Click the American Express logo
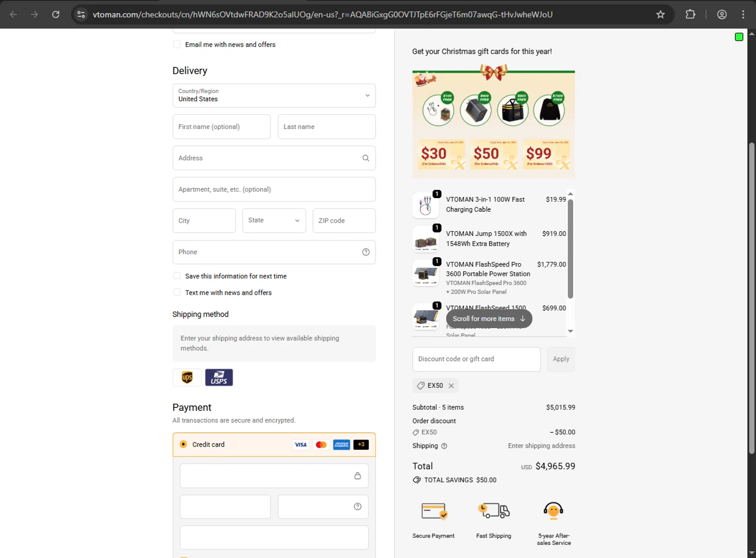Viewport: 756px width, 558px height. (341, 445)
